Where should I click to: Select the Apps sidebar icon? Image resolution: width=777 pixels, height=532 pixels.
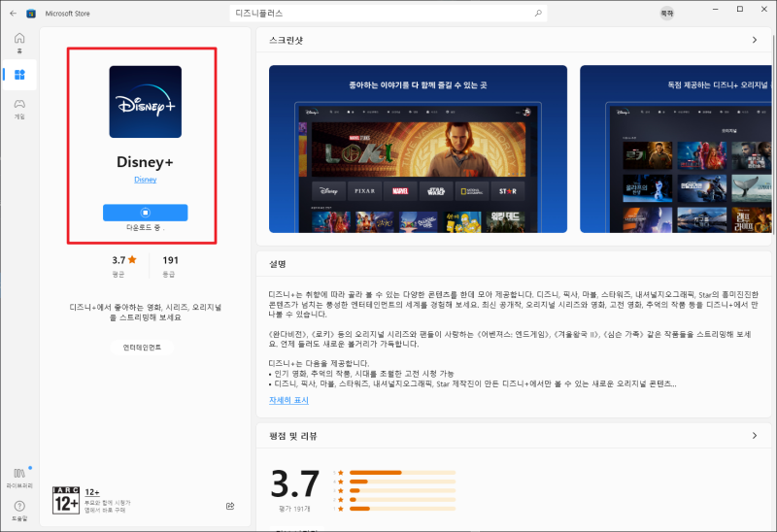pos(19,75)
